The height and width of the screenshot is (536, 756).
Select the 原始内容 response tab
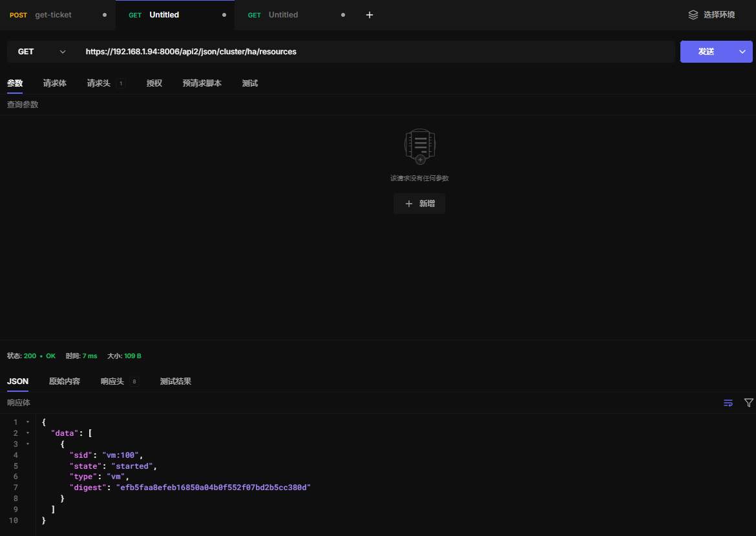65,381
